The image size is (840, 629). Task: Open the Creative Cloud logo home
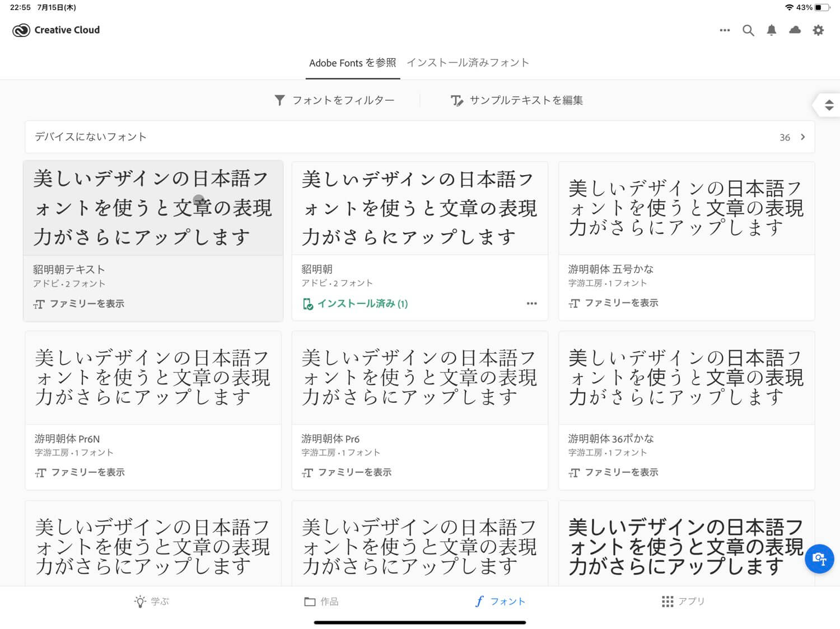tap(21, 30)
